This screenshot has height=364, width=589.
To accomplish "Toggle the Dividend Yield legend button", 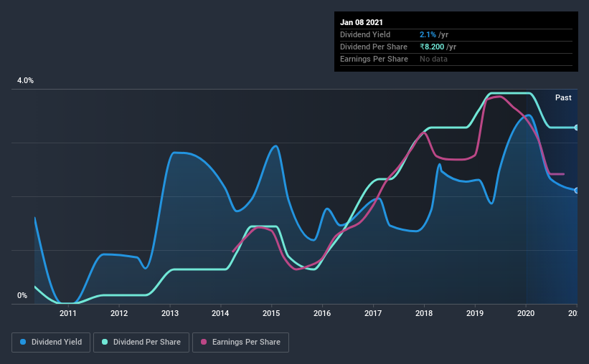I will 51,343.
